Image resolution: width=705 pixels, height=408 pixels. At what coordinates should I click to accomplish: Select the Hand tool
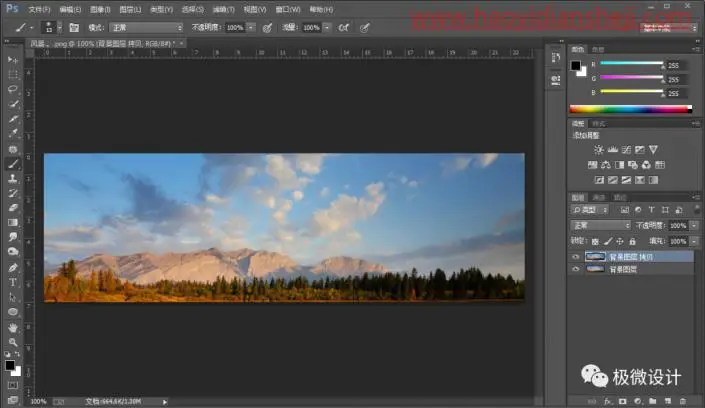(13, 327)
